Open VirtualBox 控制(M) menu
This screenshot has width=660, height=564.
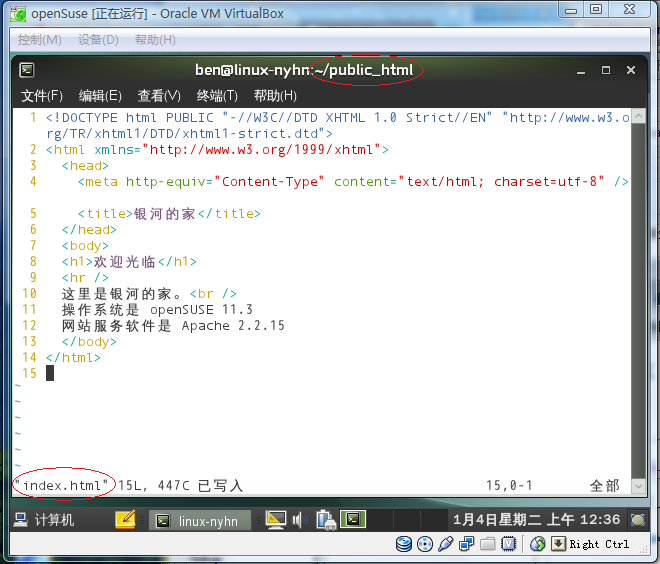tap(40, 40)
